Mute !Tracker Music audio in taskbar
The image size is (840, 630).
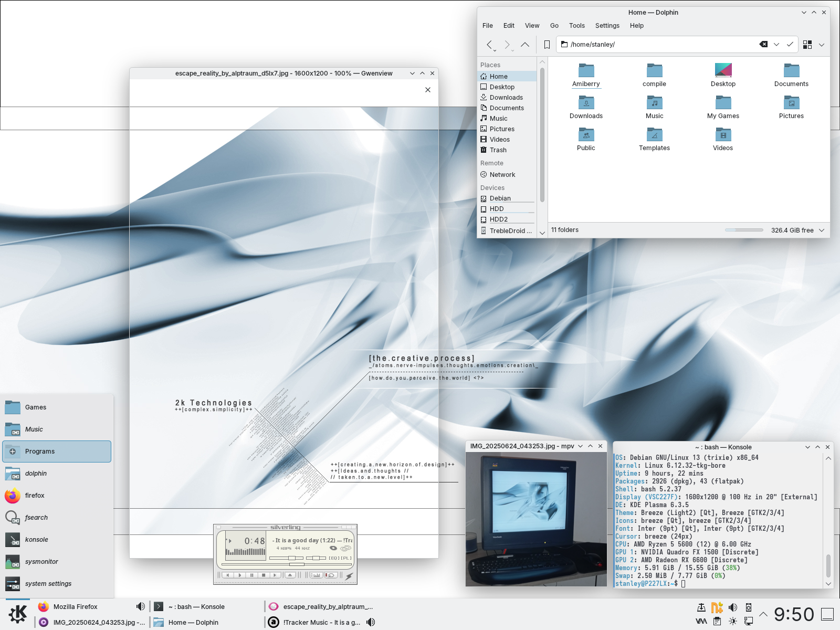[371, 622]
